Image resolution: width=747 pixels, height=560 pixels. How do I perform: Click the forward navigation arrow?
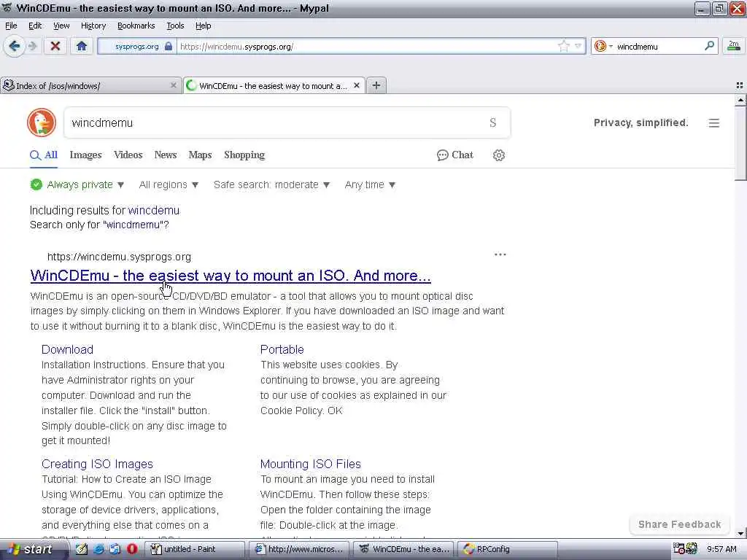coord(32,46)
